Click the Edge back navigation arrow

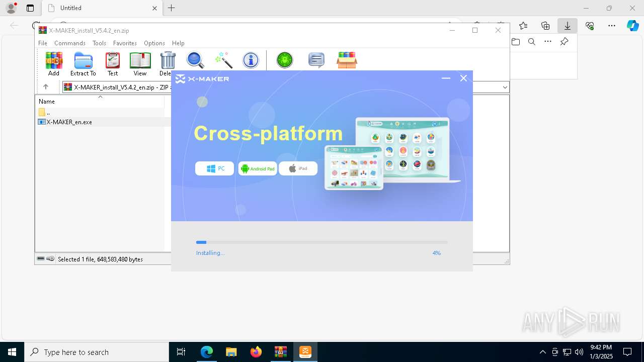(14, 26)
